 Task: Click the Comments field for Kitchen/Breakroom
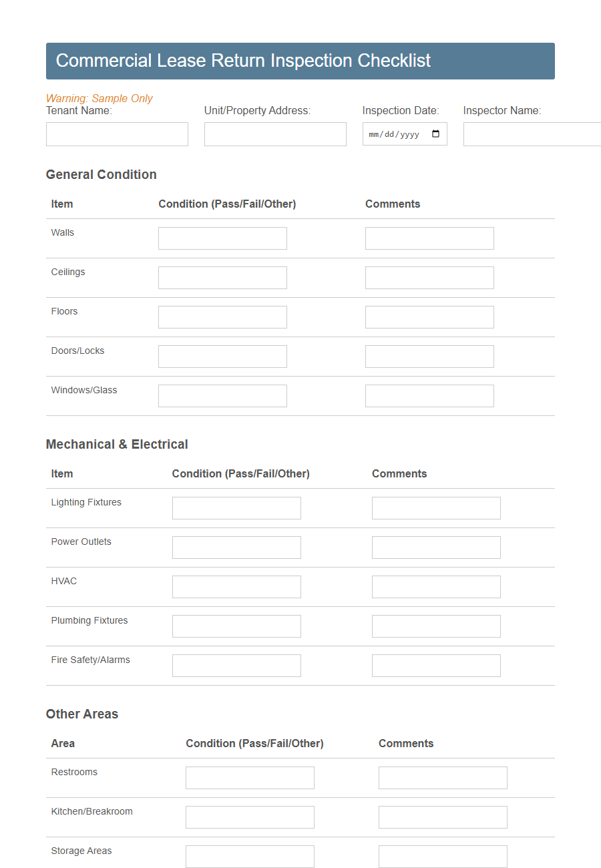443,817
